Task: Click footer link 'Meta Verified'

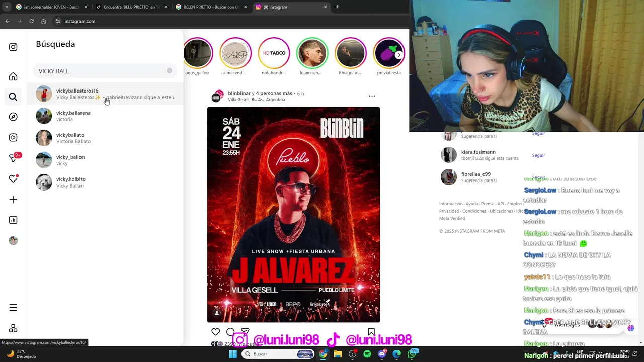Action: click(x=452, y=219)
